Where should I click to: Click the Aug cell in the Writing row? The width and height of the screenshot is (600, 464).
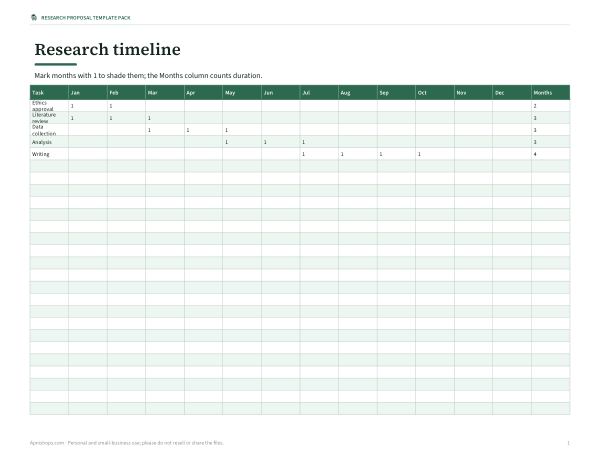[358, 154]
